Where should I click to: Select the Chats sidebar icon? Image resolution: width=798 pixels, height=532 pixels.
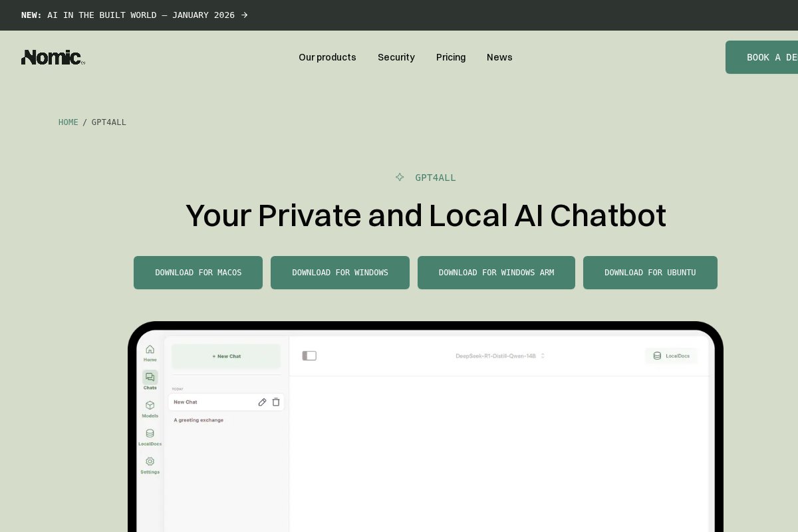(x=150, y=378)
